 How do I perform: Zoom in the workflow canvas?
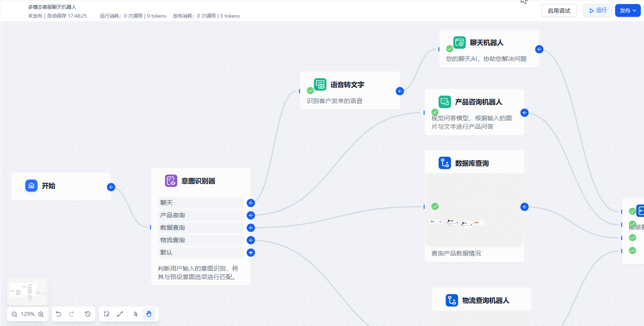coord(41,314)
